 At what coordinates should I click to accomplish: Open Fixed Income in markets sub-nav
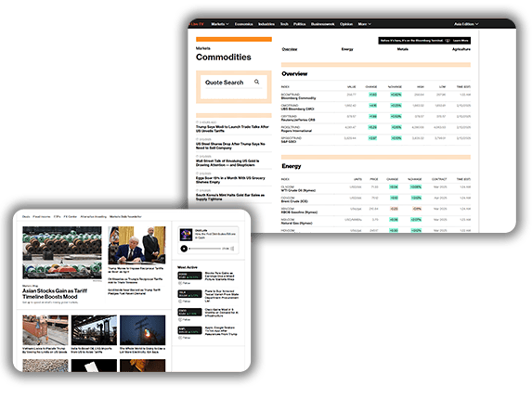[x=42, y=217]
